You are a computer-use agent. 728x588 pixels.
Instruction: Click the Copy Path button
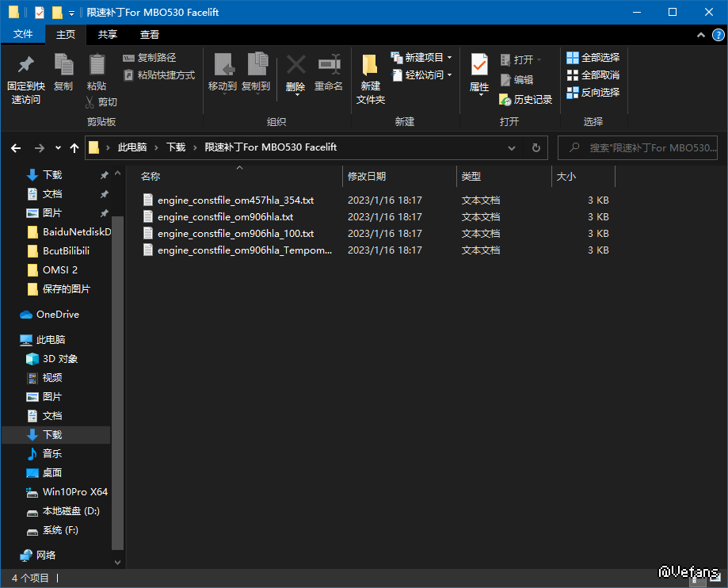click(x=150, y=58)
